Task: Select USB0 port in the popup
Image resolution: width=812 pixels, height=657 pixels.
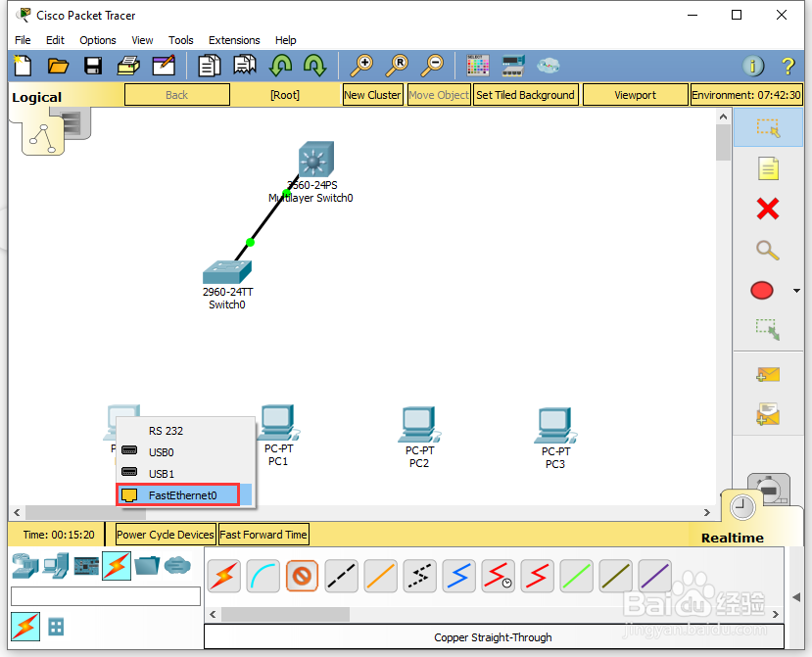Action: tap(185, 452)
